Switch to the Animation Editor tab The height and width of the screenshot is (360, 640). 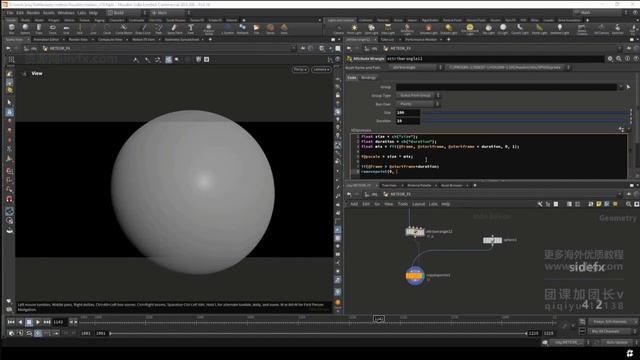pyautogui.click(x=46, y=40)
